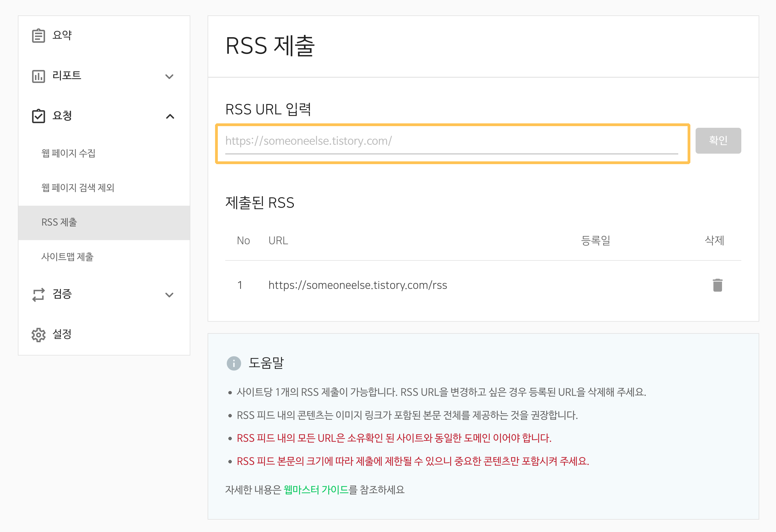Click the URL column header

[278, 240]
